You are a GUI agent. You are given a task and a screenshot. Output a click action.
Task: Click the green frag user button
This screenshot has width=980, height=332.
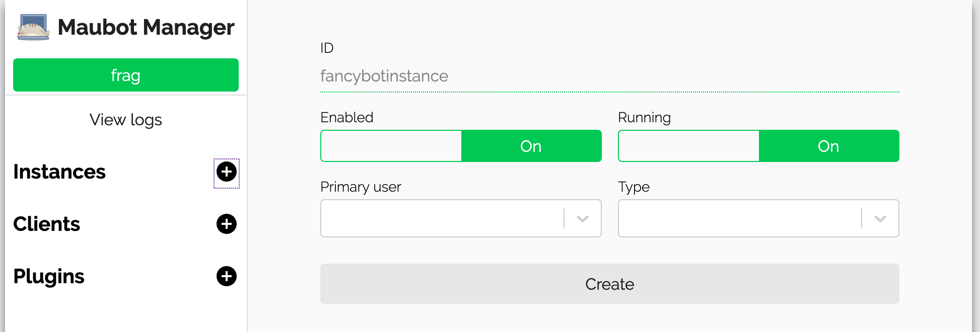click(x=126, y=75)
